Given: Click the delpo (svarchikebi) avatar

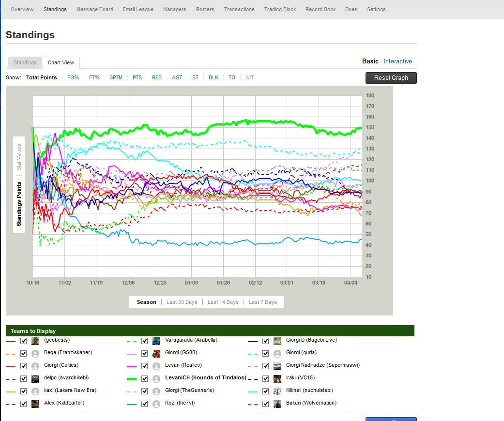Looking at the screenshot, I should click(x=35, y=378).
